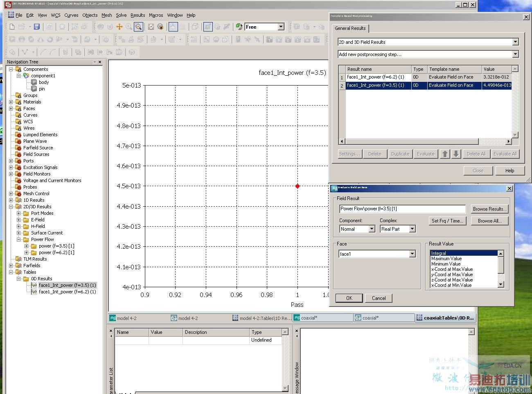Click the Save icon in toolbar
Image resolution: width=532 pixels, height=394 pixels.
tap(36, 27)
